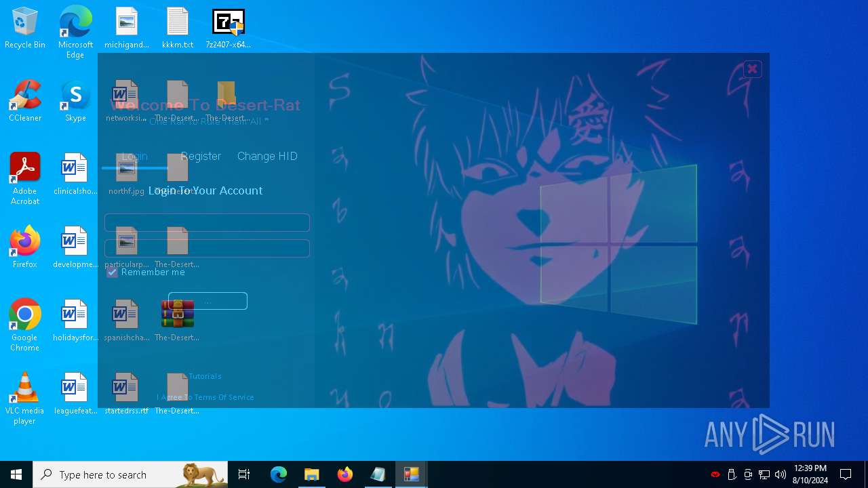The height and width of the screenshot is (488, 868).
Task: Open the Tutorials link
Action: pos(205,376)
